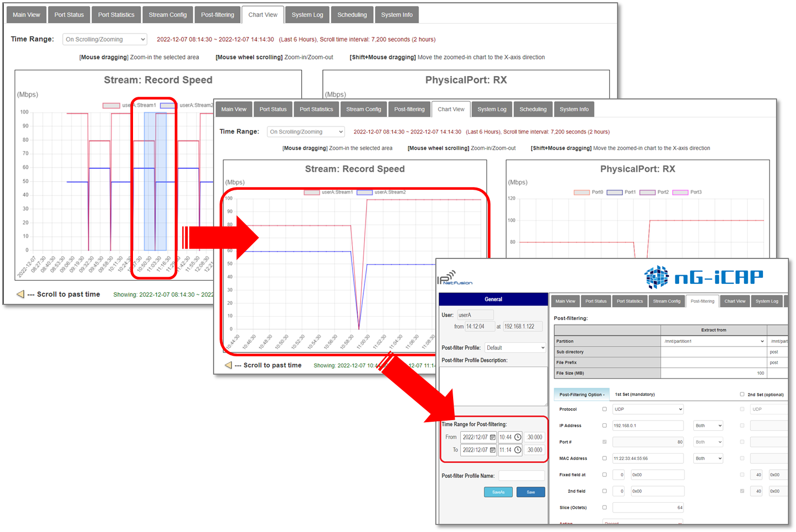796x532 pixels.
Task: Click scroll-to-past arrow below the zoomed chart
Action: coord(228,365)
